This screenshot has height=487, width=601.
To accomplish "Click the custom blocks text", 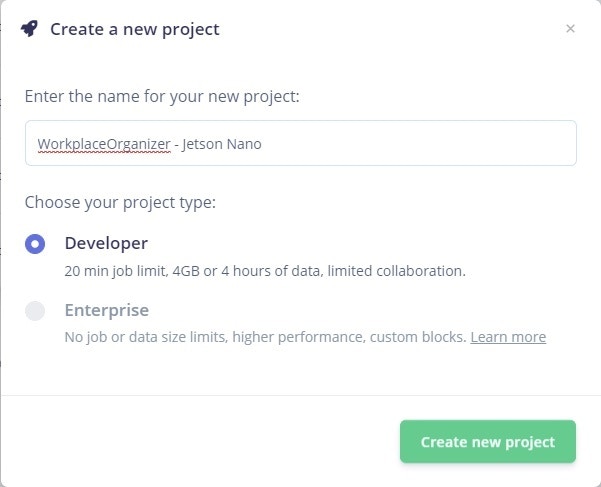I will 418,337.
